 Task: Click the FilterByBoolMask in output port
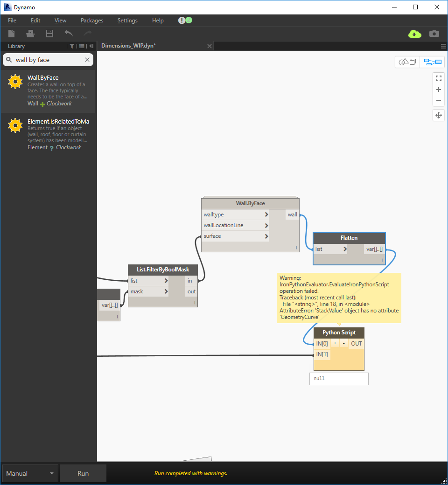point(190,281)
